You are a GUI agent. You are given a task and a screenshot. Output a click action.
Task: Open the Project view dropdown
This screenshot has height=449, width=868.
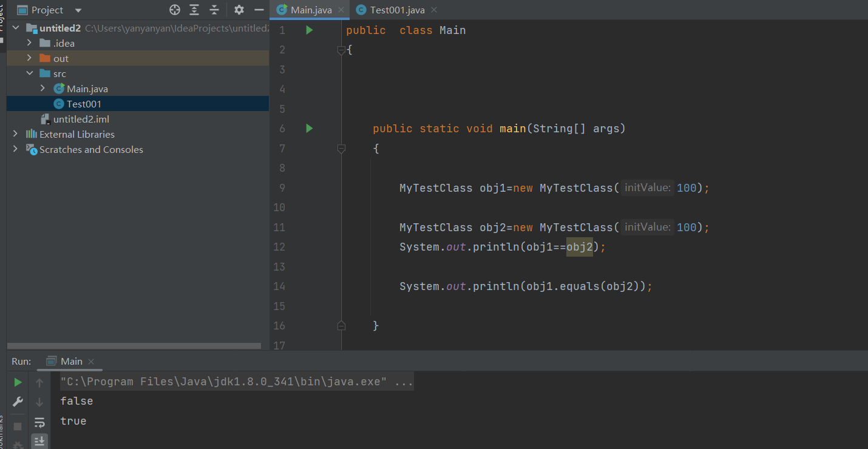(78, 10)
